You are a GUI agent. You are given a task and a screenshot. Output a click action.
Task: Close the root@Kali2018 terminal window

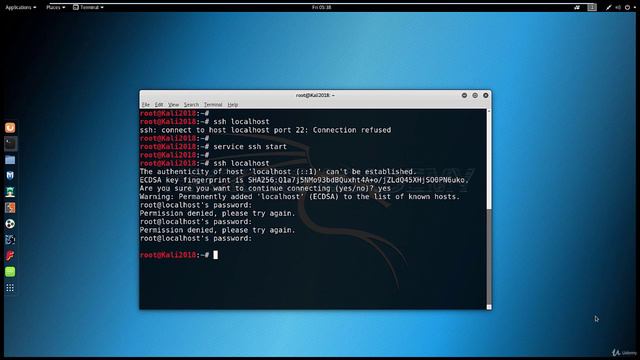[x=485, y=95]
